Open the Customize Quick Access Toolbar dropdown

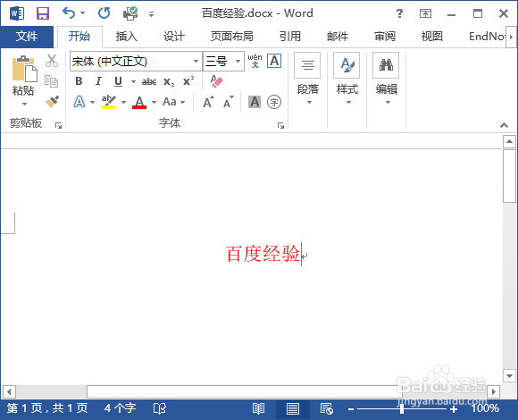click(151, 14)
